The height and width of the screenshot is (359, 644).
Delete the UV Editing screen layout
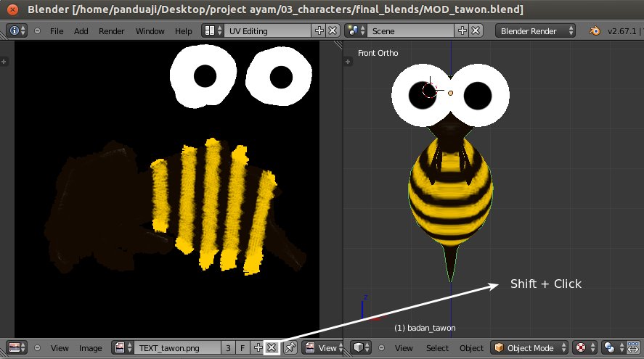(x=333, y=30)
